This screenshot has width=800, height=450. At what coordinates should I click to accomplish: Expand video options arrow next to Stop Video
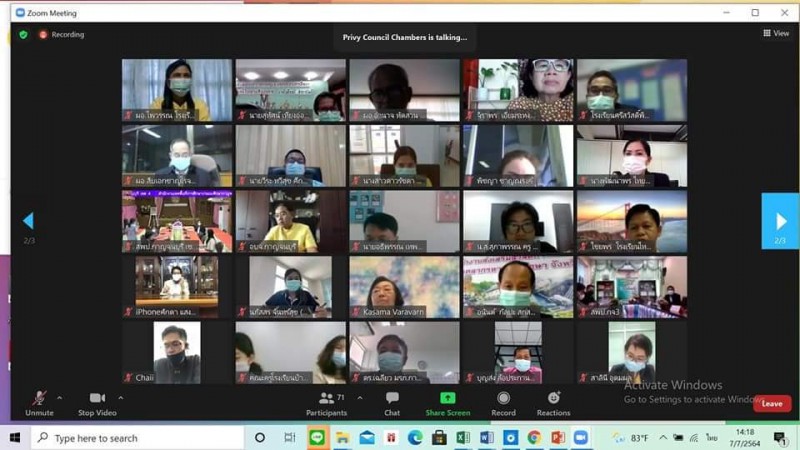pos(124,397)
